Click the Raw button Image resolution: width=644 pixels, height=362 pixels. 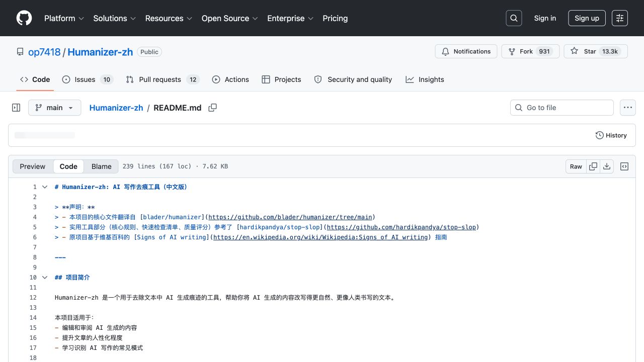576,166
